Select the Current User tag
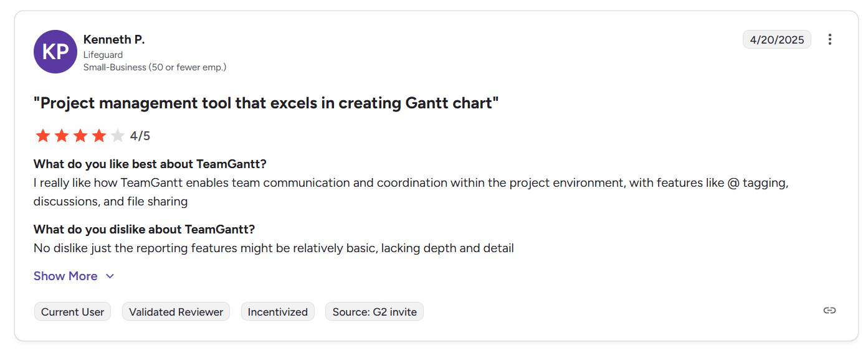 72,312
